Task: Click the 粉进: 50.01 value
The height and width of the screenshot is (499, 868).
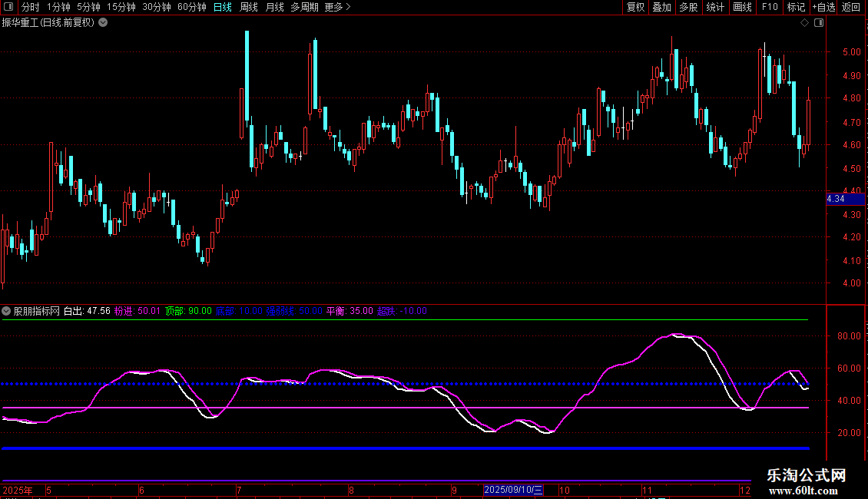Action: (137, 311)
